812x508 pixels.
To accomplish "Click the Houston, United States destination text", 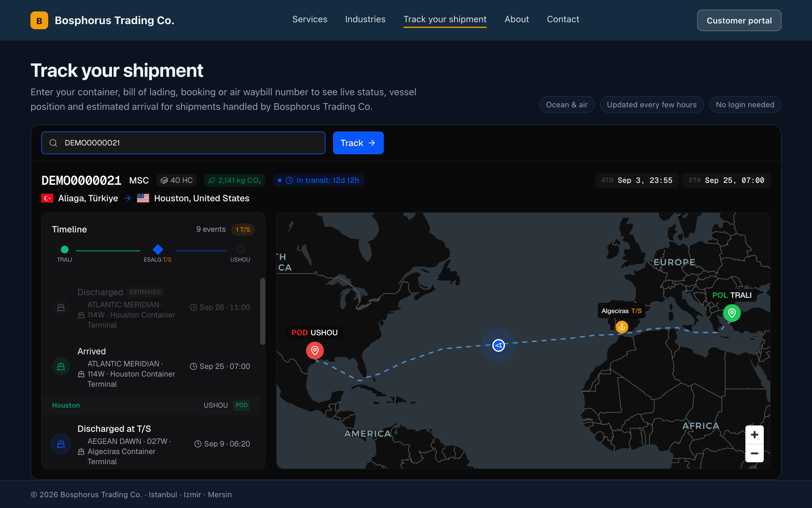I will pos(202,198).
